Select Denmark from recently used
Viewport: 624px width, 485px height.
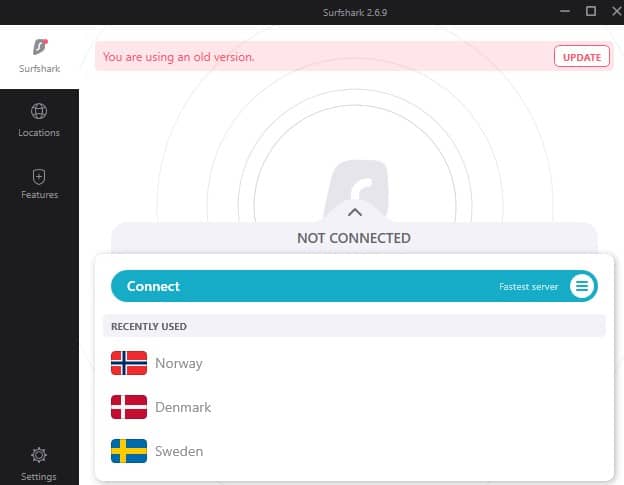coord(354,407)
